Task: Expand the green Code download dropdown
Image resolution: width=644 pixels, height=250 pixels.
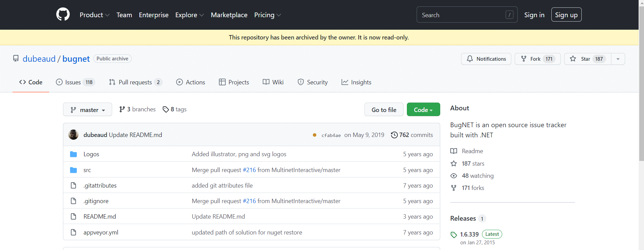Action: point(423,110)
